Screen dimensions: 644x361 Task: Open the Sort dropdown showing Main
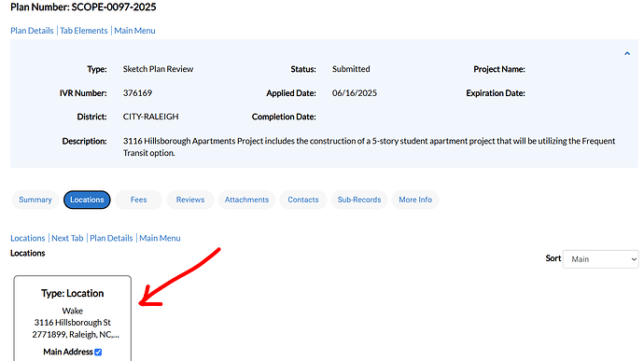tap(600, 259)
